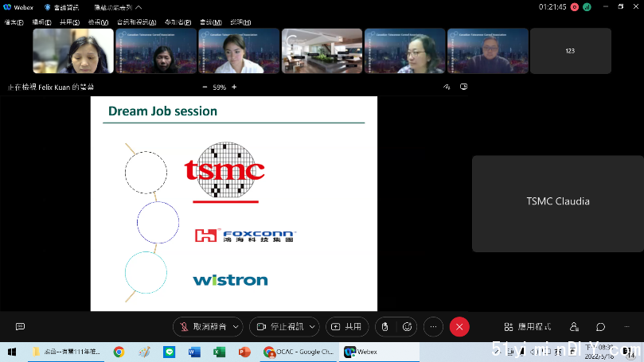
Task: Open 參加者(P) menu
Action: [x=178, y=22]
